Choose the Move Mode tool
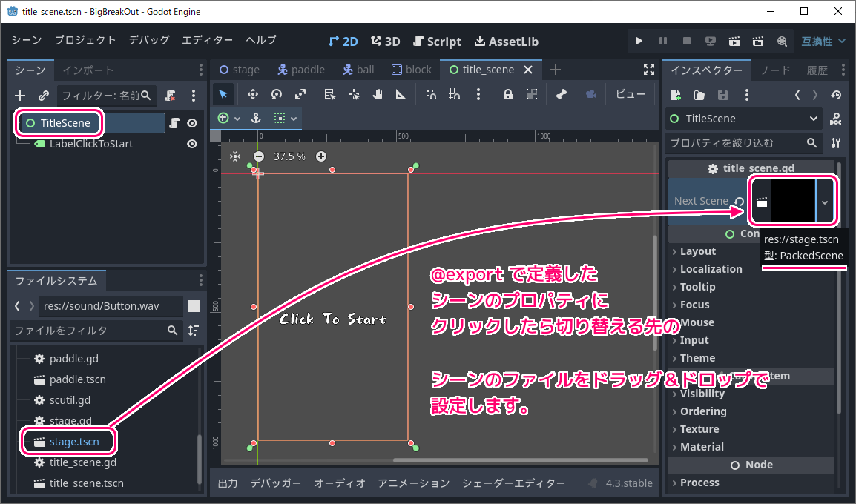This screenshot has width=856, height=504. [x=252, y=94]
